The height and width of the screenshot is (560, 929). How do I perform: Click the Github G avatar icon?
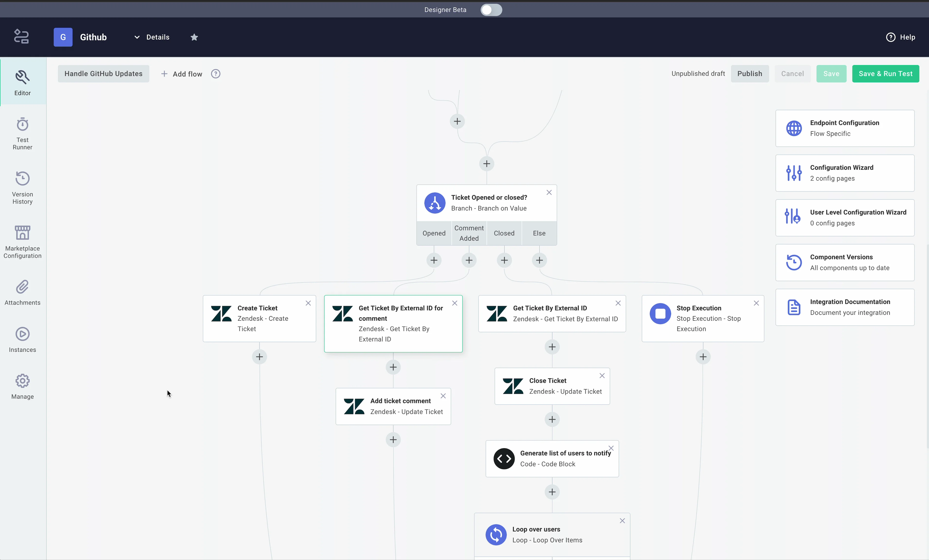point(63,37)
